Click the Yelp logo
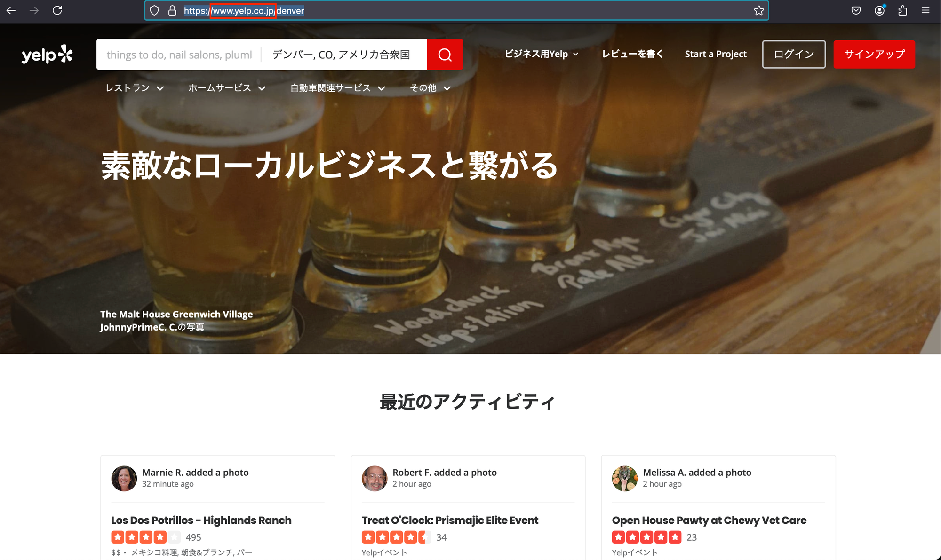 47,55
